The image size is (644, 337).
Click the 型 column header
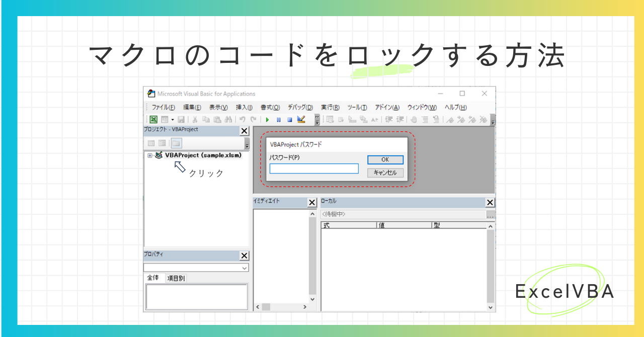pos(459,225)
